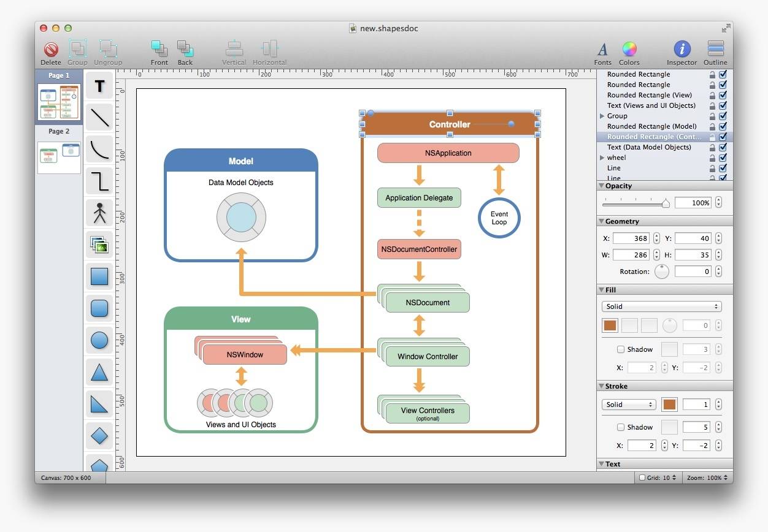
Task: Select the circle shape tool
Action: click(99, 340)
